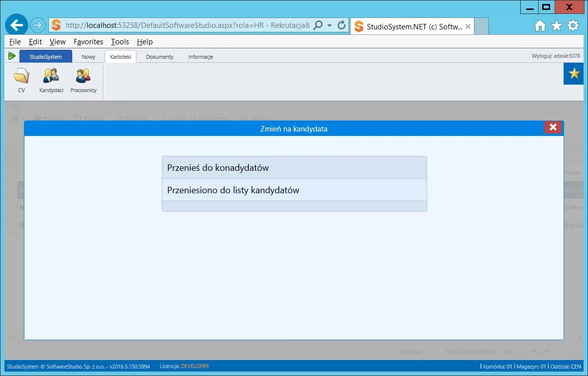Image resolution: width=588 pixels, height=376 pixels.
Task: Refresh the page with the reload icon
Action: point(341,25)
